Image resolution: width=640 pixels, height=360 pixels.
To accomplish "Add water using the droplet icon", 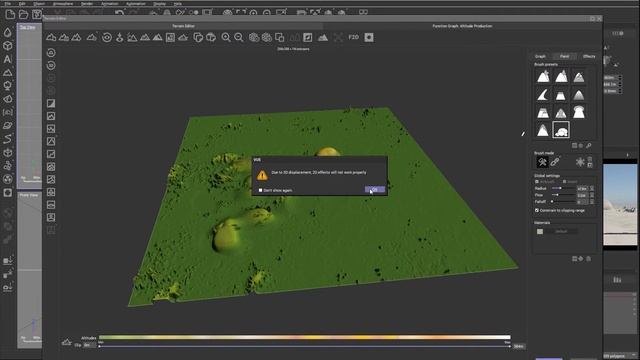I will [7, 32].
